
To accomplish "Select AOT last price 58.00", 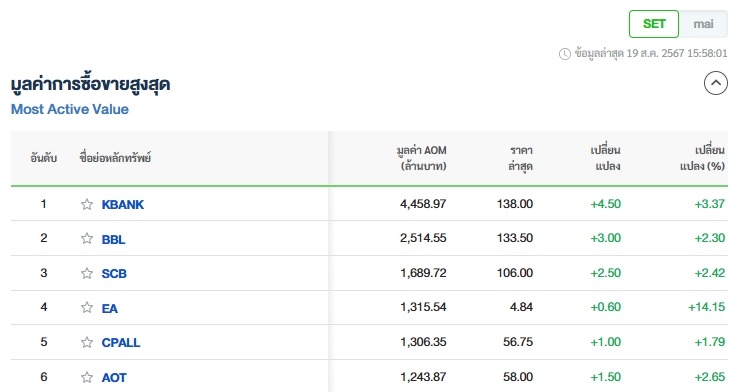I will click(x=518, y=377).
